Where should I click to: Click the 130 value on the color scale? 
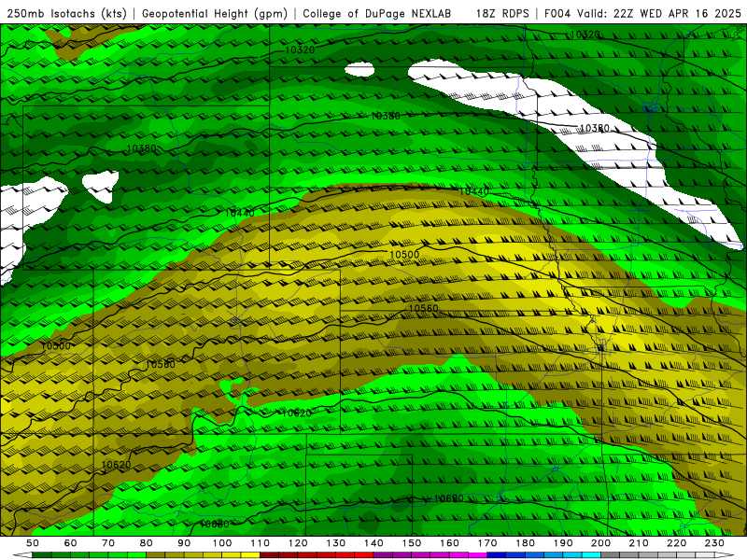pyautogui.click(x=336, y=543)
